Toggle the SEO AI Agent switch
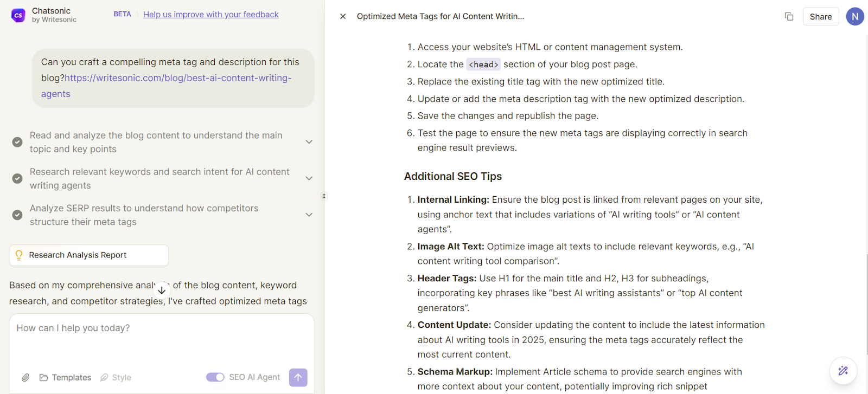The image size is (868, 394). [x=215, y=377]
